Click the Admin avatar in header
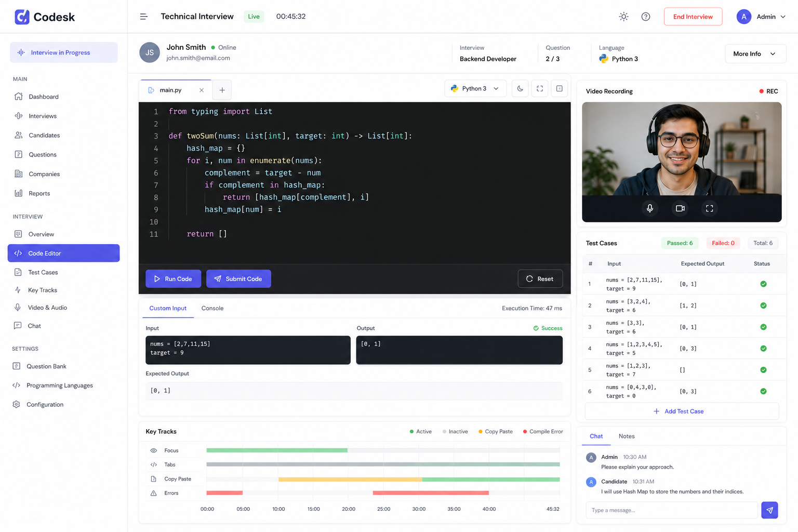This screenshot has width=798, height=532. [744, 17]
